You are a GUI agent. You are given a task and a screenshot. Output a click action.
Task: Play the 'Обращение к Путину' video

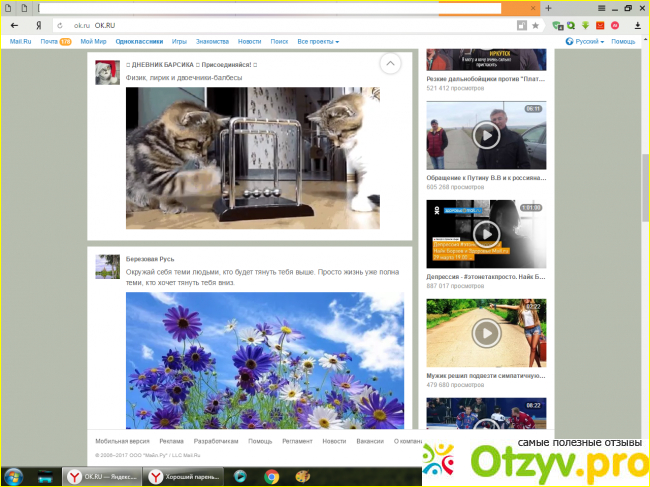[x=486, y=135]
